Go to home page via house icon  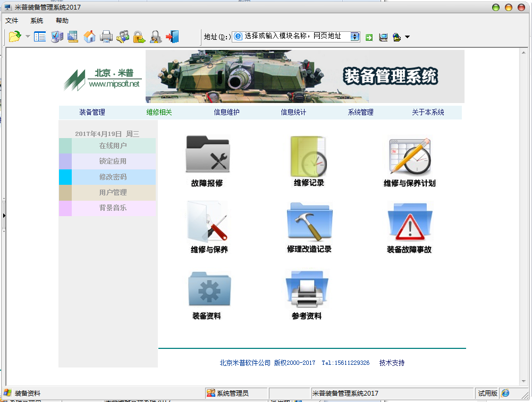pos(90,37)
